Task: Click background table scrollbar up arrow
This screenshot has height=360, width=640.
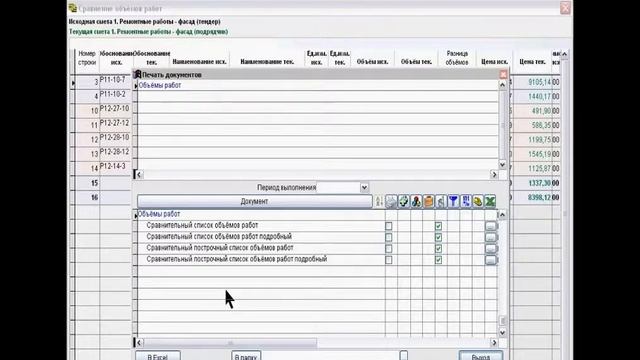Action: pyautogui.click(x=564, y=54)
